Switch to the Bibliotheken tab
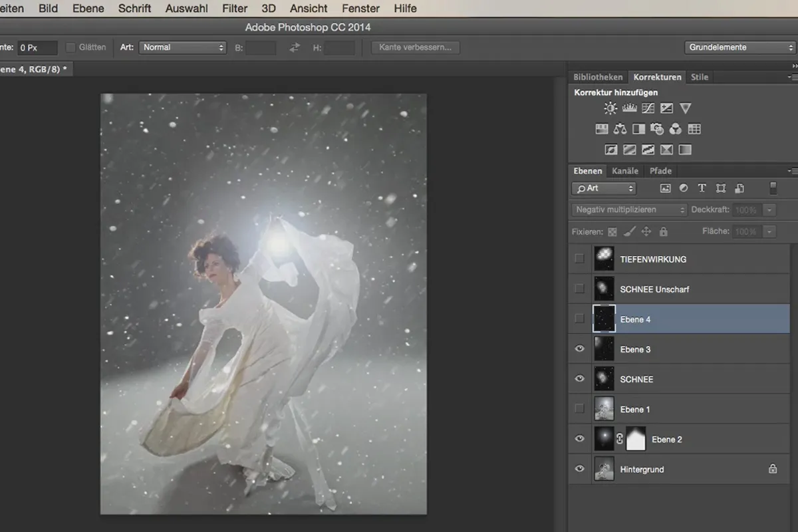Viewport: 798px width, 532px height. pos(598,77)
